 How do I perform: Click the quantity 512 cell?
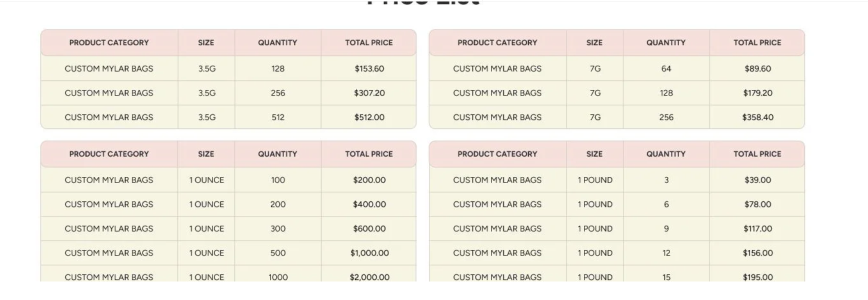point(278,117)
